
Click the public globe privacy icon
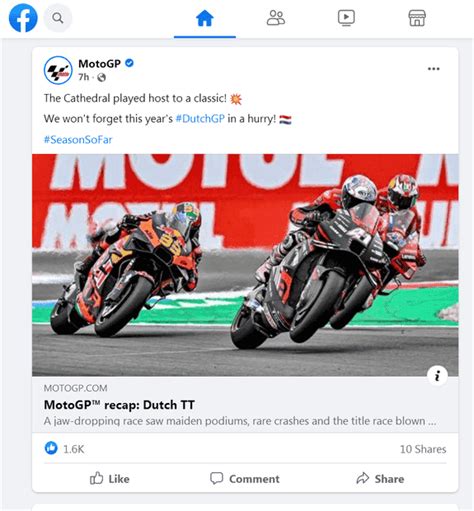(101, 78)
